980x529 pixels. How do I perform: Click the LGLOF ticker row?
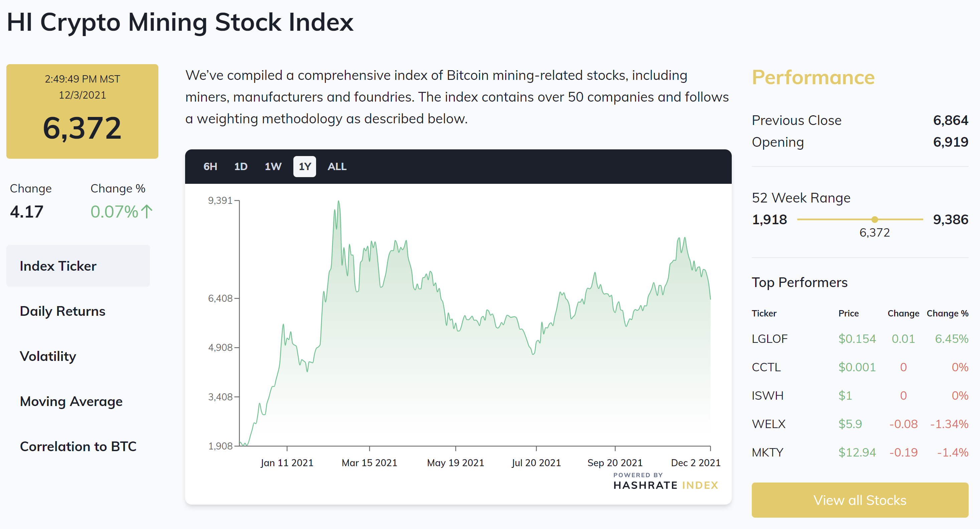(x=769, y=339)
